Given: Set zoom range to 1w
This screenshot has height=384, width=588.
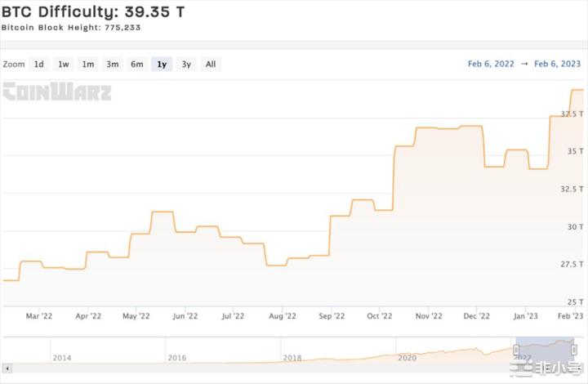Looking at the screenshot, I should pyautogui.click(x=63, y=64).
